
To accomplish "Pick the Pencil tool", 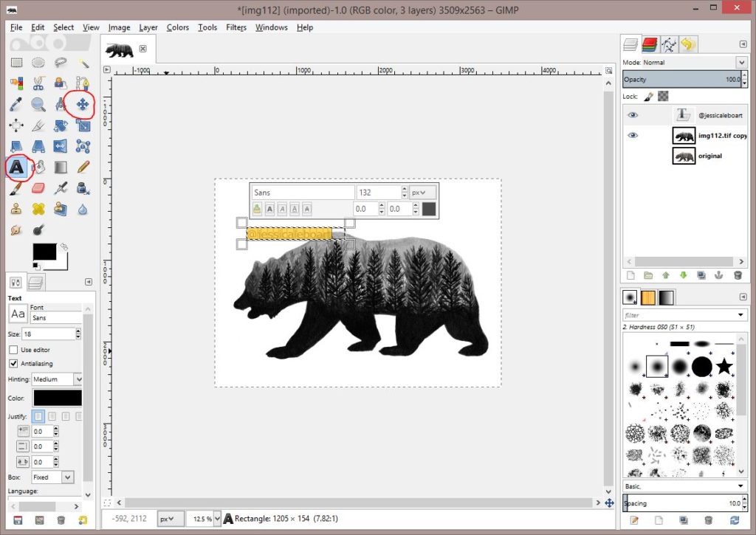I will (83, 168).
